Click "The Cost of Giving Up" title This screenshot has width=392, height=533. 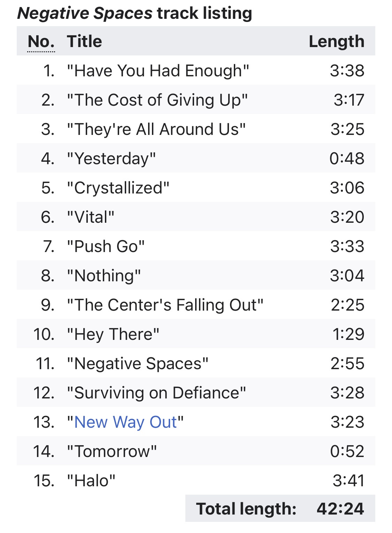click(x=157, y=100)
